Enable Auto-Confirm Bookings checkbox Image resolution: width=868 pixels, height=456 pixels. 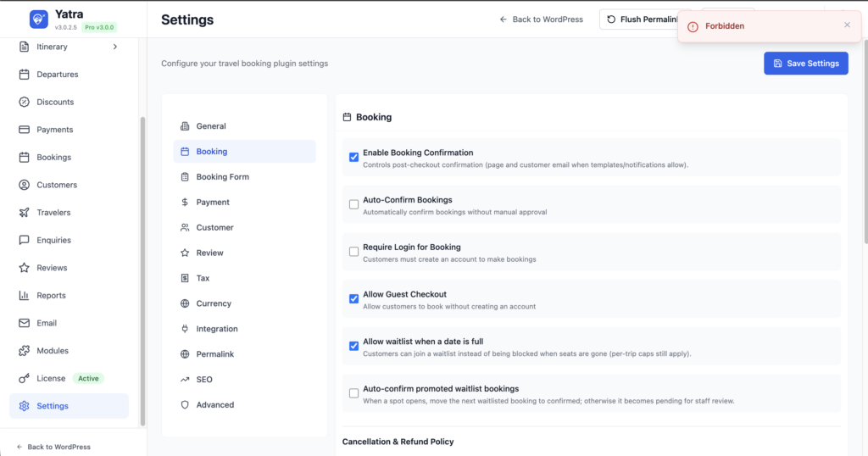(x=353, y=204)
